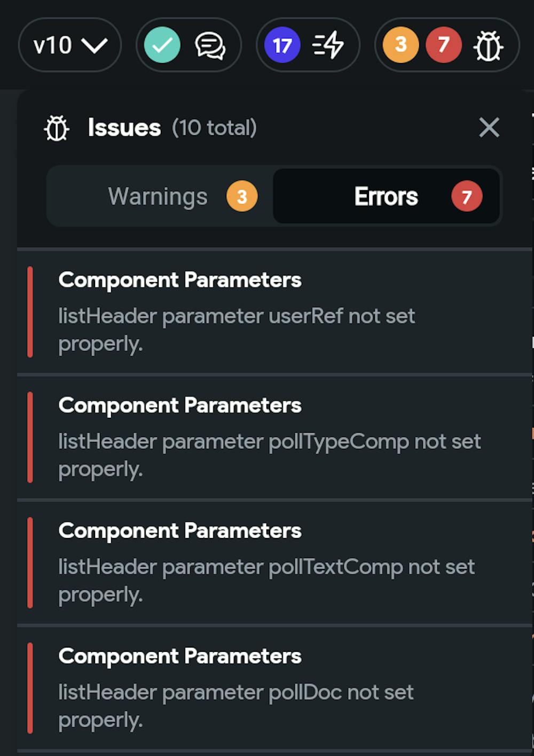Click the Issues panel title text

(x=124, y=128)
